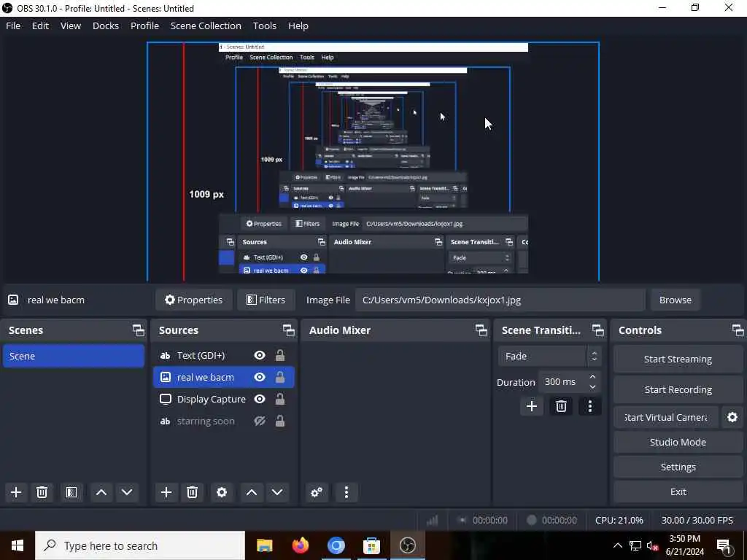
Task: Lock the Text (GDI+) source
Action: (280, 355)
